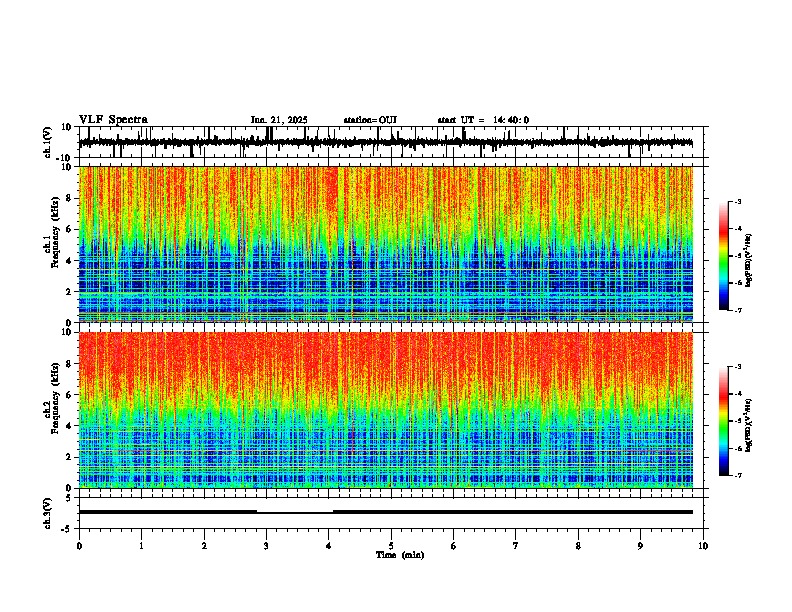The width and height of the screenshot is (792, 612).
Task: Click ch.2 spectrogram frequency tick '2'
Action: (69, 457)
